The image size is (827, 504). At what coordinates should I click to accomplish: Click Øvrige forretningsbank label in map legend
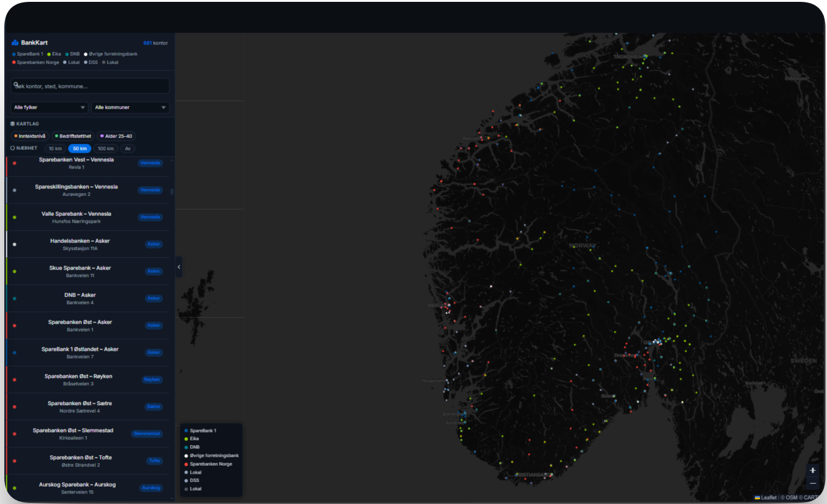click(x=214, y=455)
